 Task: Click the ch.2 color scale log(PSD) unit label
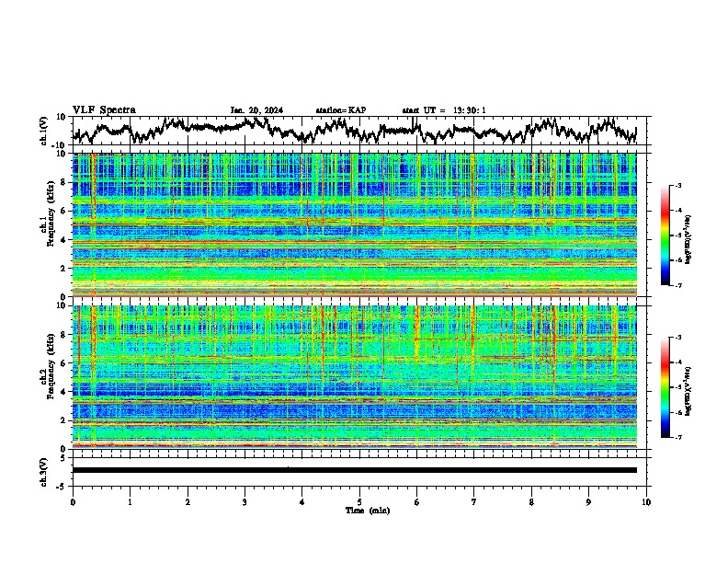pyautogui.click(x=688, y=391)
